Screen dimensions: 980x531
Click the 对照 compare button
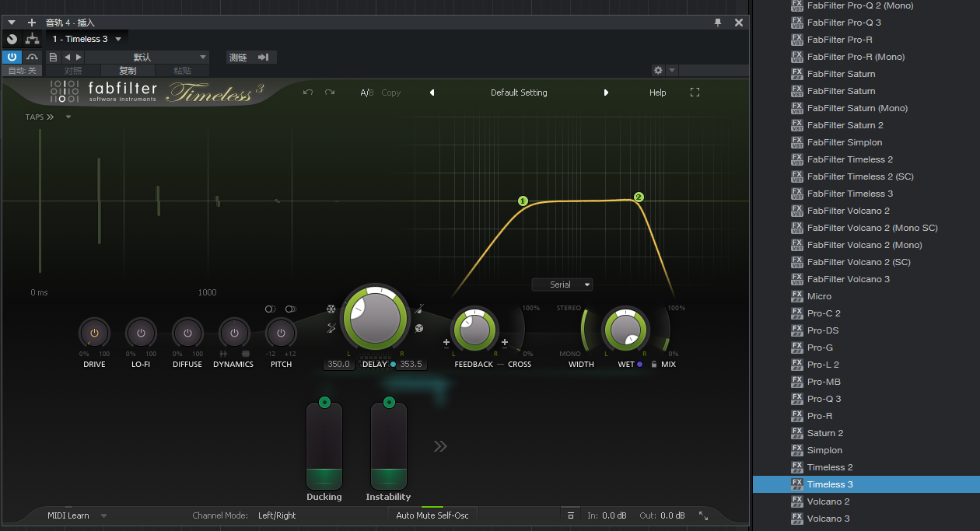pos(73,71)
